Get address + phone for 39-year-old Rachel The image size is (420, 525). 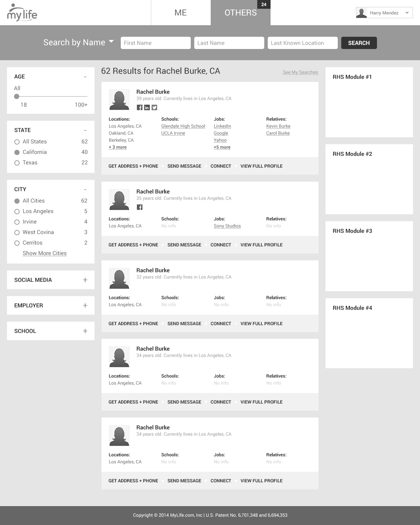(x=133, y=166)
